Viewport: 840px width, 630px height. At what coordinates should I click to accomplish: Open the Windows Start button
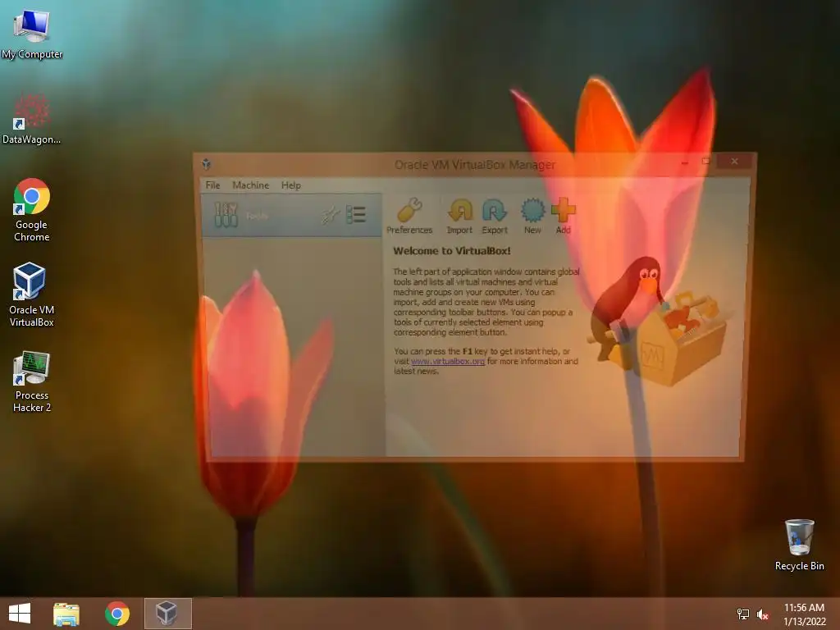pyautogui.click(x=20, y=614)
